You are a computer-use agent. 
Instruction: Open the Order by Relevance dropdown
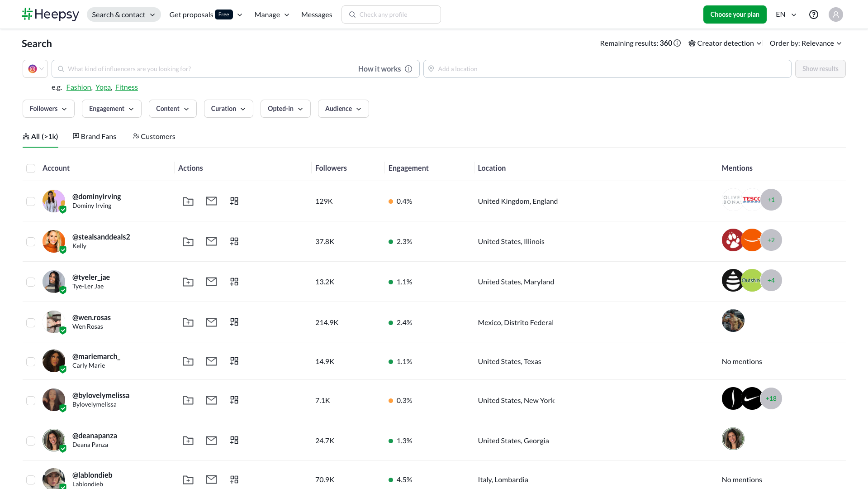tap(805, 43)
